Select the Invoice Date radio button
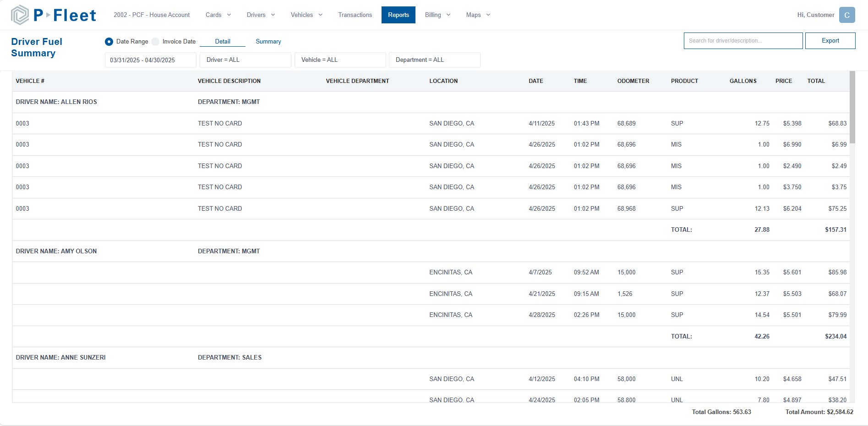868x426 pixels. point(156,41)
